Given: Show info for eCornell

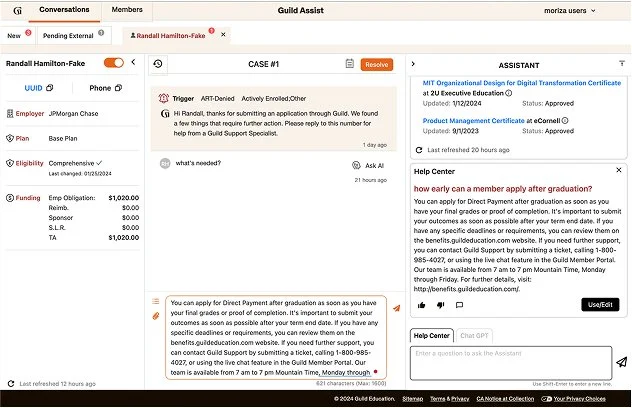Looking at the screenshot, I should point(565,121).
